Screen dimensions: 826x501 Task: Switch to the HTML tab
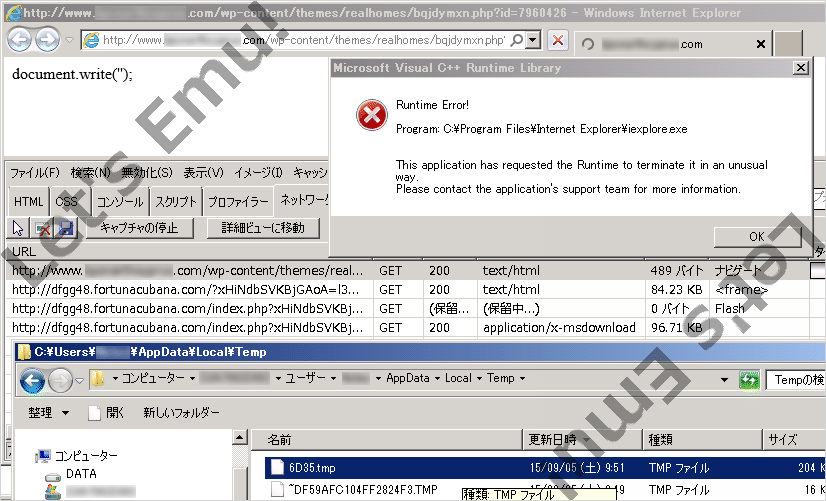[x=29, y=202]
